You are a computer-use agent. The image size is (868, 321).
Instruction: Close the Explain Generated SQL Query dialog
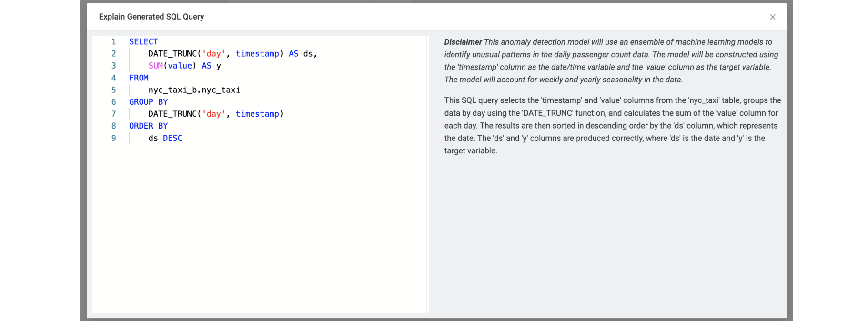point(772,17)
